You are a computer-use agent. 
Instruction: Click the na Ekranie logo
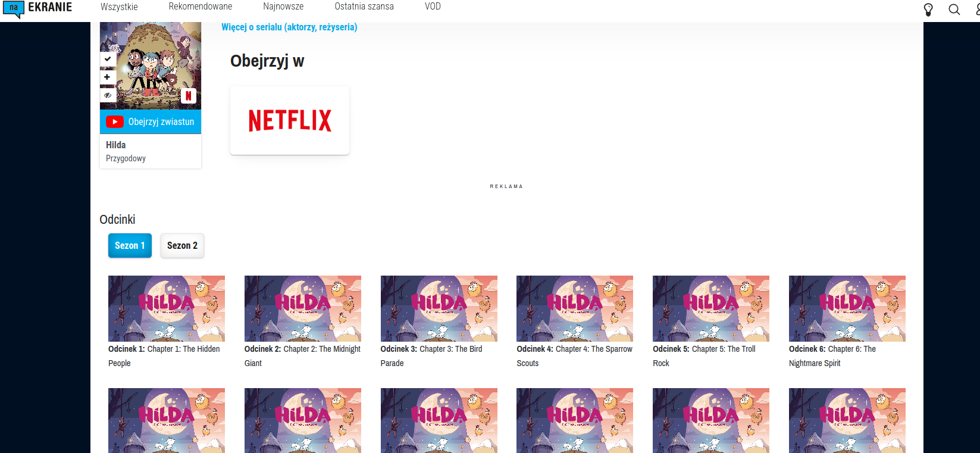pyautogui.click(x=37, y=8)
